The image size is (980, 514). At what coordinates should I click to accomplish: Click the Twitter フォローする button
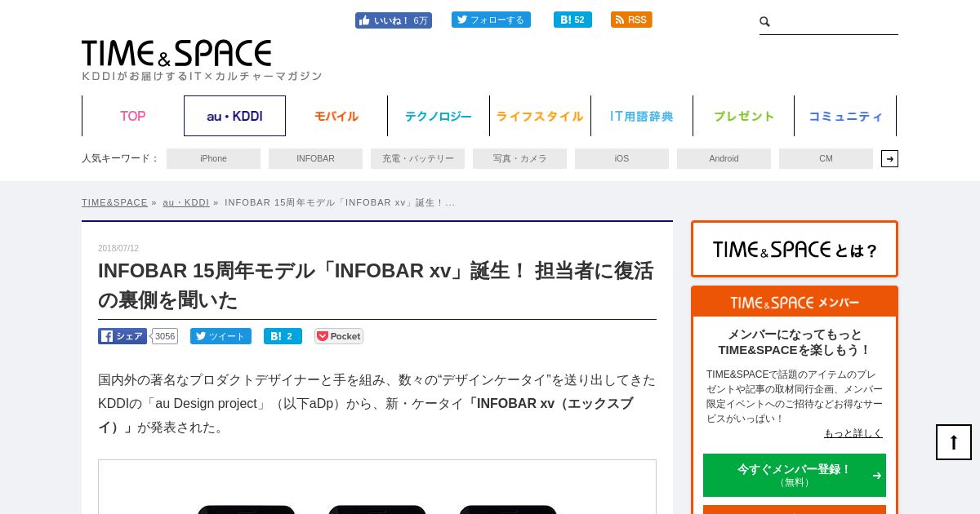[x=491, y=20]
